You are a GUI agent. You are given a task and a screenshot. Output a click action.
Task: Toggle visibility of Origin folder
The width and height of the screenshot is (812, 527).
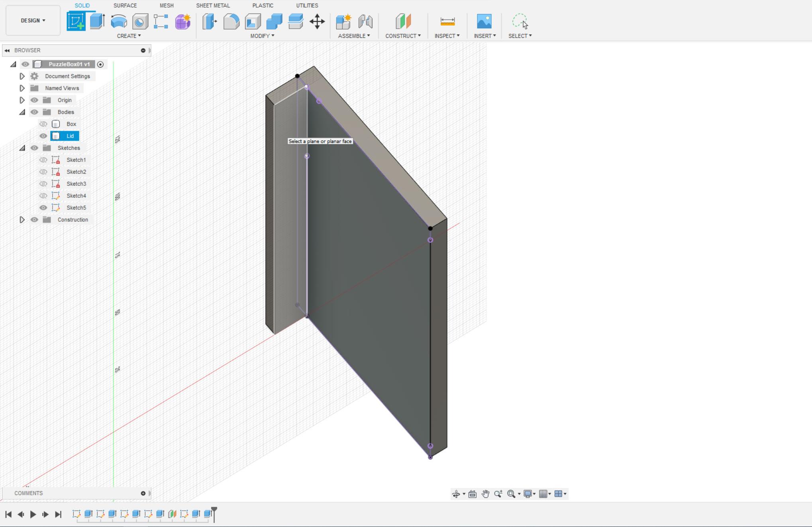click(x=34, y=100)
